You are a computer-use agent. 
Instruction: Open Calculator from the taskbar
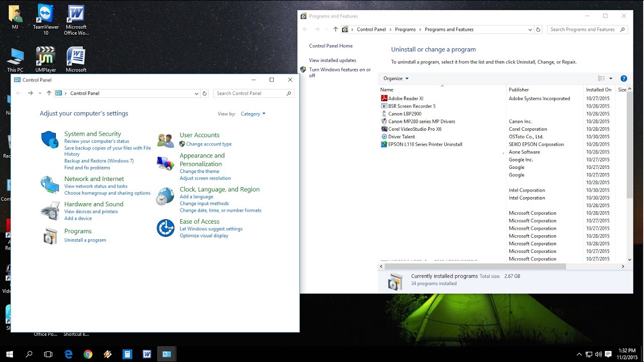pyautogui.click(x=127, y=354)
